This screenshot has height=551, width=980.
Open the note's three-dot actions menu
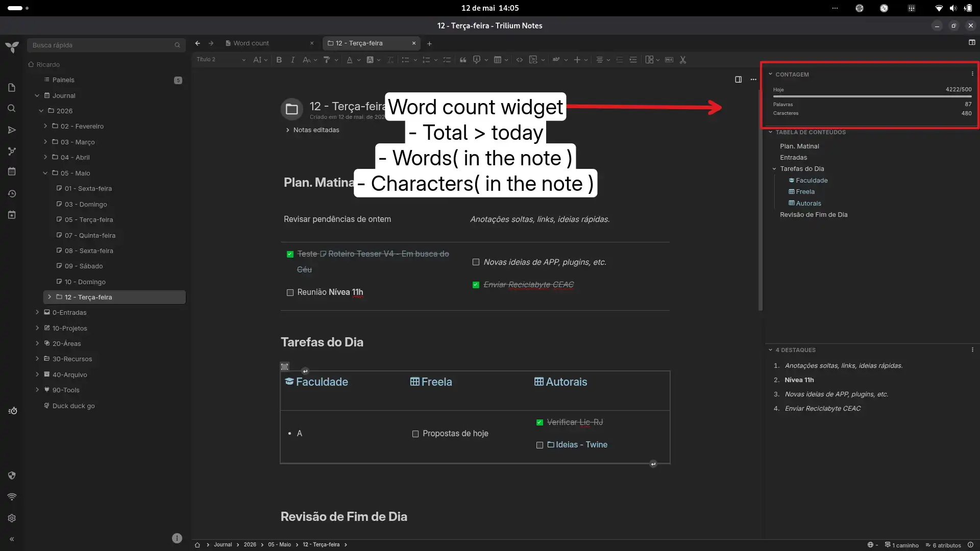click(x=753, y=80)
